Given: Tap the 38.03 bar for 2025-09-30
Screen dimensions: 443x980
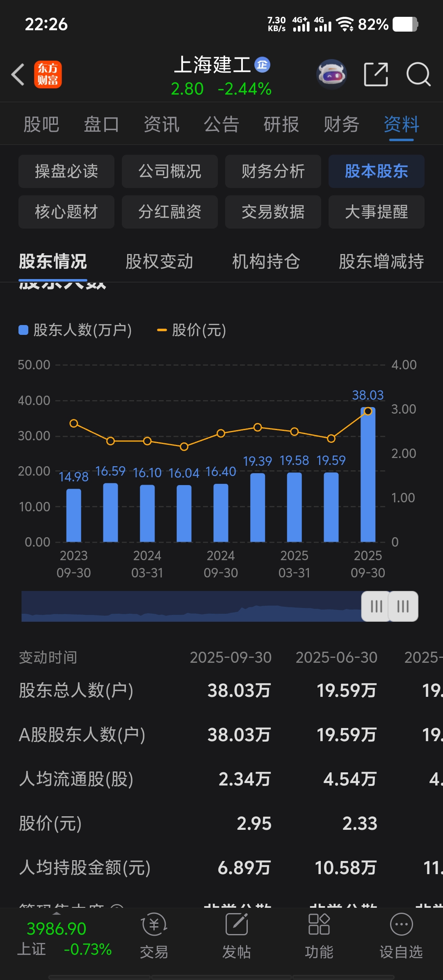Looking at the screenshot, I should tap(368, 474).
